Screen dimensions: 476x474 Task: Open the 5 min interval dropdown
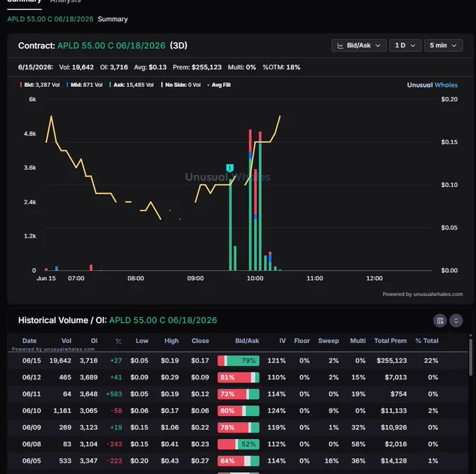pos(443,46)
